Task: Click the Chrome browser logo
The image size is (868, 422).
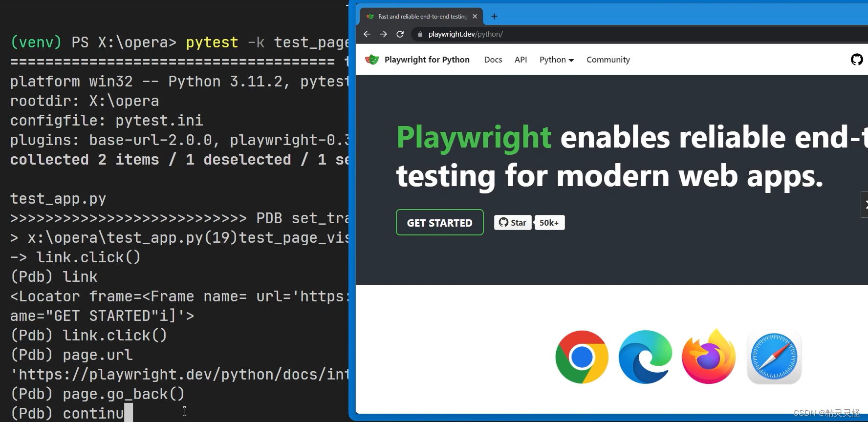Action: (x=582, y=357)
